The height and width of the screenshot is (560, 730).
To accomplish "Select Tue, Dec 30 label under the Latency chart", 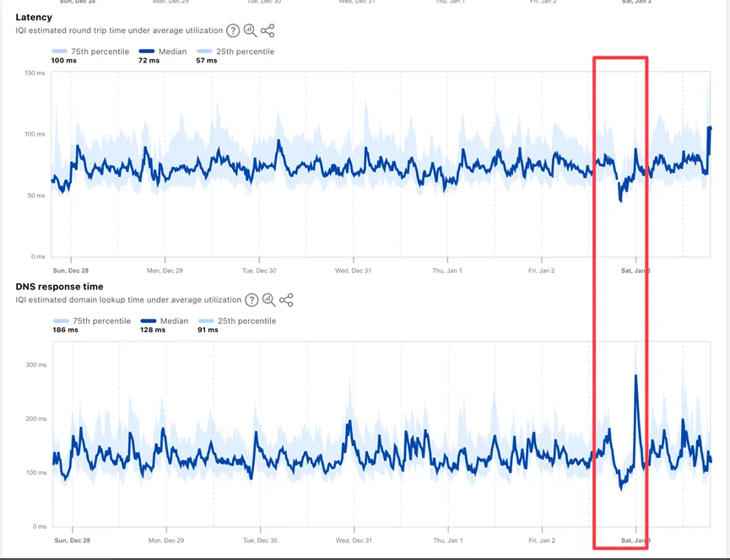I will 259,271.
